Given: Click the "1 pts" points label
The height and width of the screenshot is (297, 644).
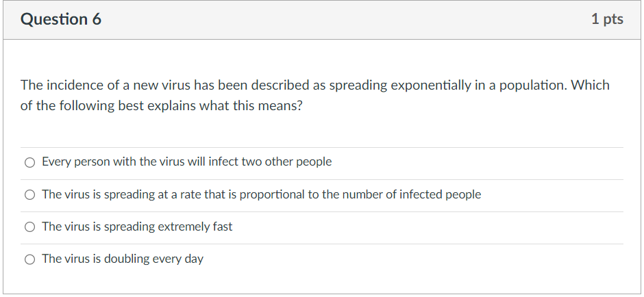Looking at the screenshot, I should (607, 19).
